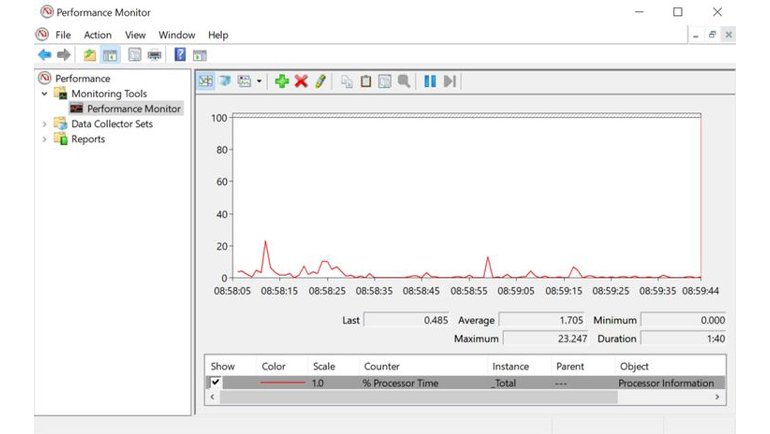The image size is (770, 434).
Task: Toggle the Show/Hide Action Pane icon
Action: pyautogui.click(x=199, y=55)
